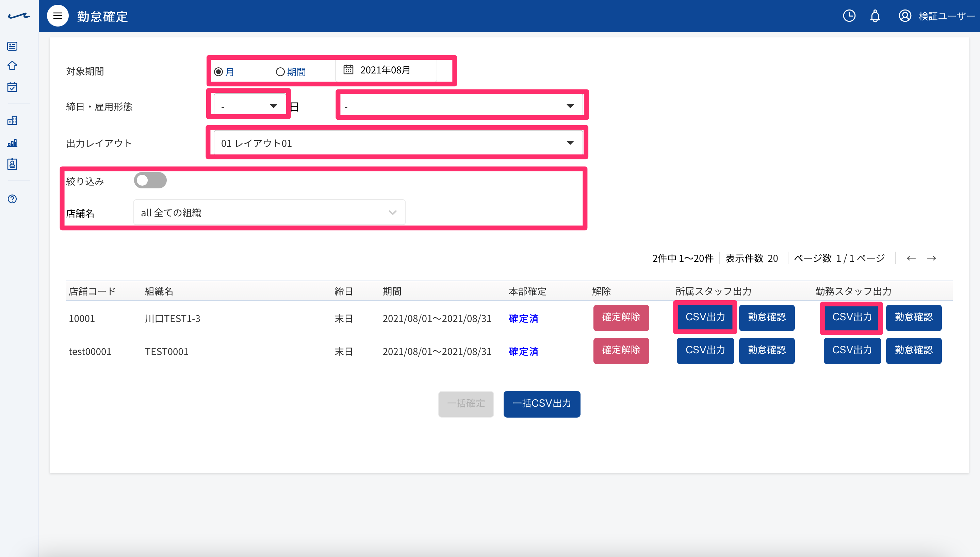Click TEST0001 organization name

click(167, 351)
